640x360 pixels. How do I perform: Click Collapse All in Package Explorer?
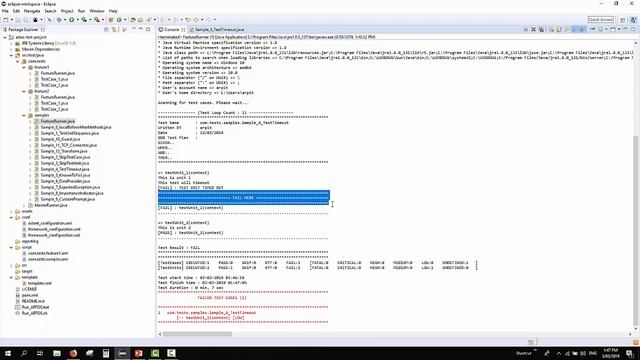click(x=107, y=29)
